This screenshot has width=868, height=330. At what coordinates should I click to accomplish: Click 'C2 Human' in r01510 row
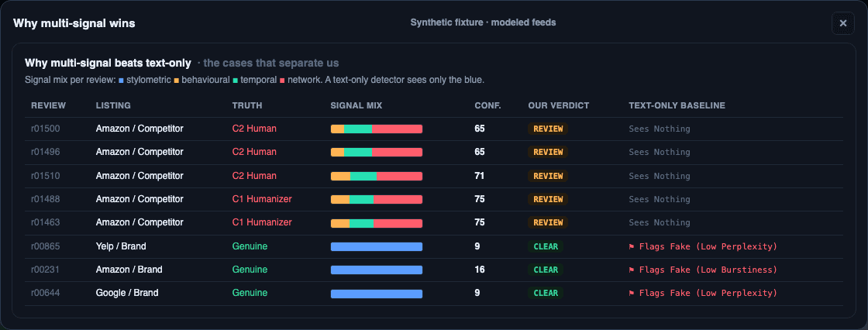click(254, 176)
